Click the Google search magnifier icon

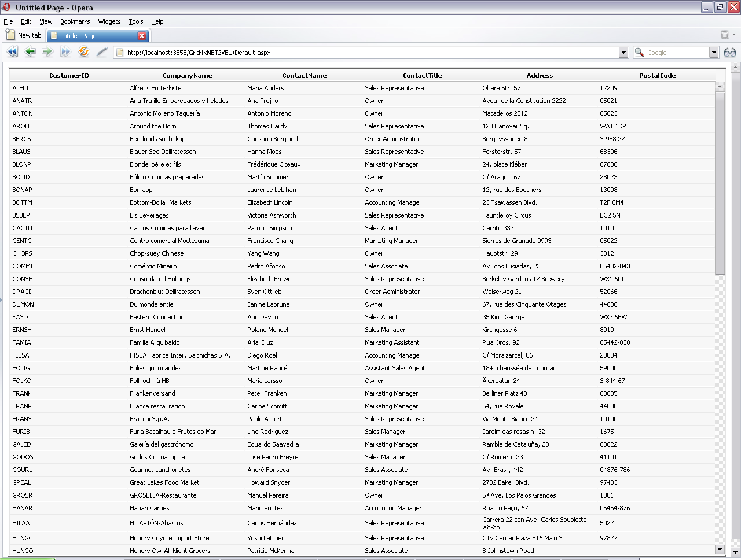click(x=640, y=53)
